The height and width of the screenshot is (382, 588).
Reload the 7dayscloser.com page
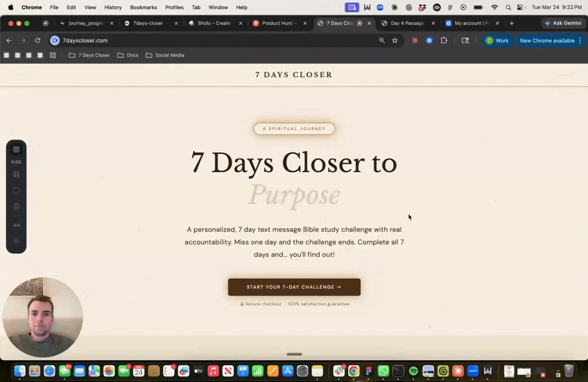coord(37,41)
